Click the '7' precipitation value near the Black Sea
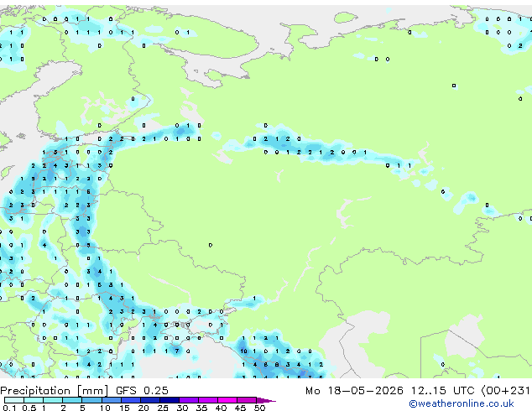Image resolution: width=532 pixels, height=411 pixels. click(177, 351)
